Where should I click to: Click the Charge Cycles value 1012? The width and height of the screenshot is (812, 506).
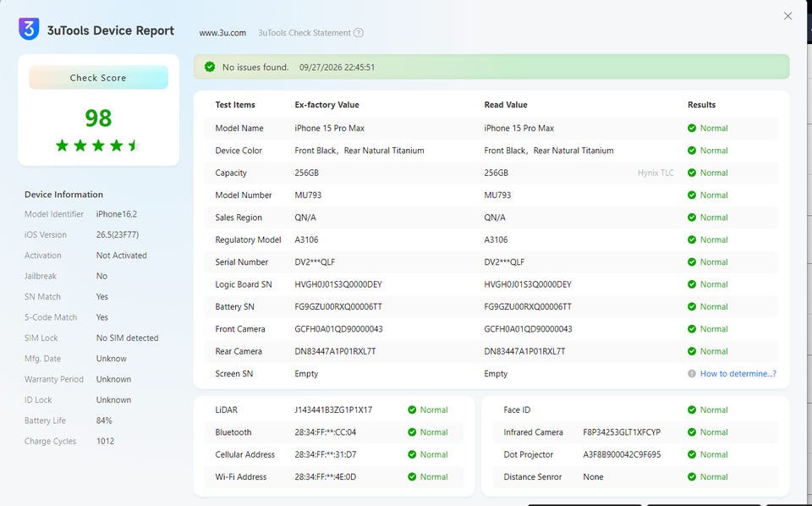pos(105,441)
